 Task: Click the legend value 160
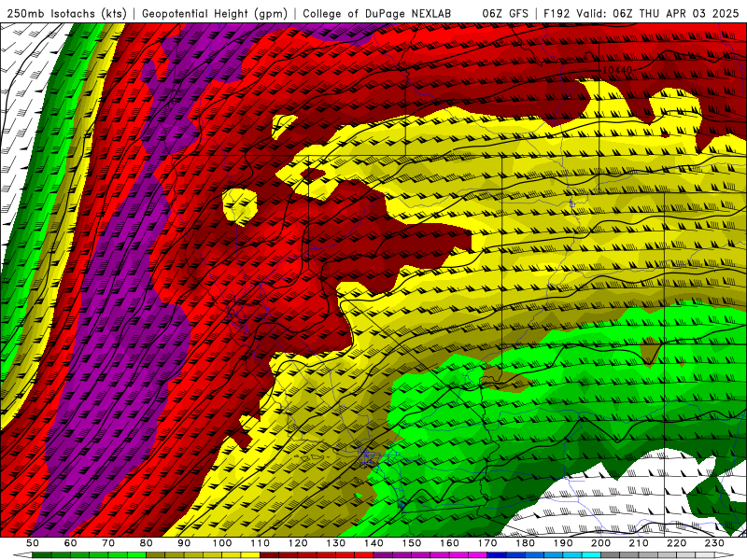coord(450,543)
